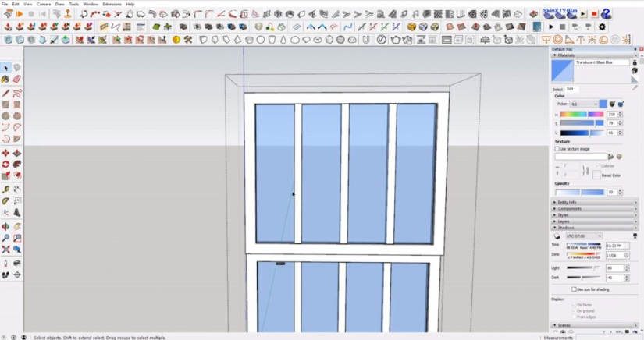The height and width of the screenshot is (340, 644).
Task: Open the color Picker HLS dropdown
Action: pos(583,104)
